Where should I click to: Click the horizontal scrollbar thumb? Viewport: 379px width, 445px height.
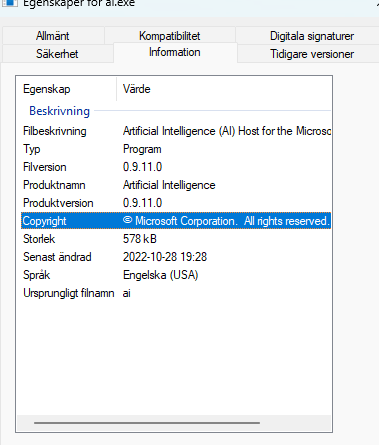coord(147,423)
